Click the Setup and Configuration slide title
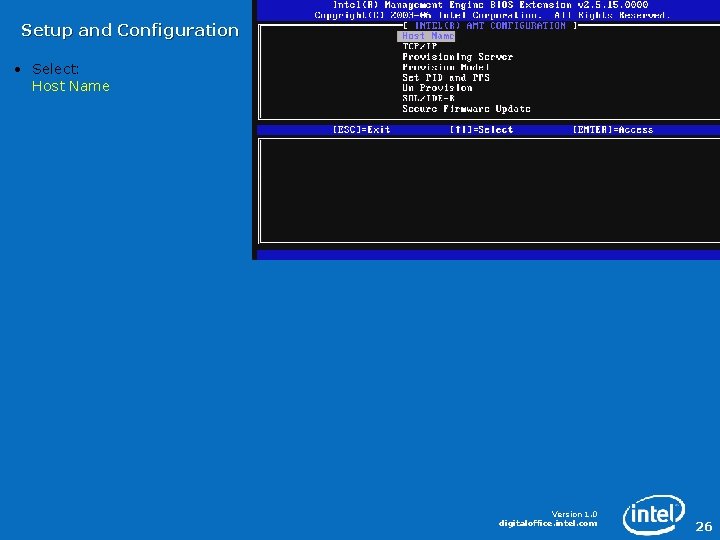This screenshot has width=720, height=540. 130,30
